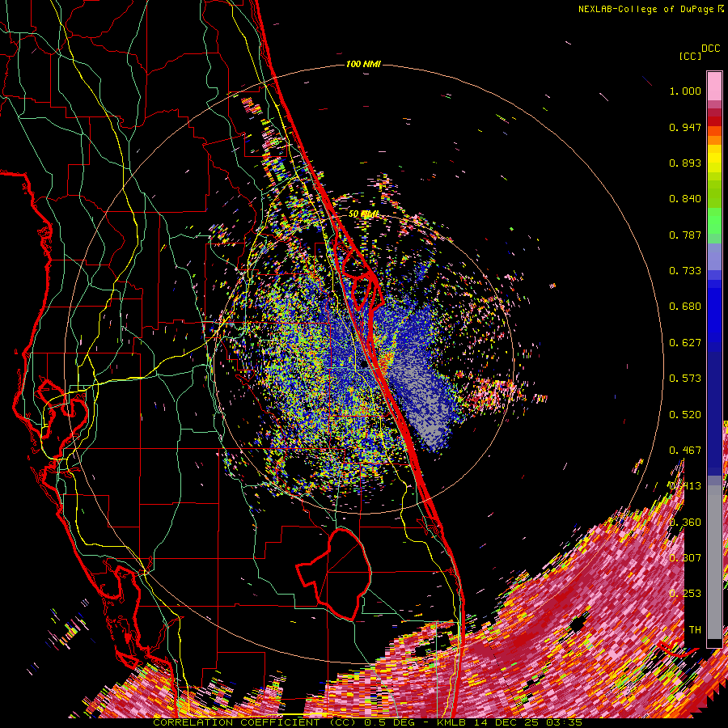This screenshot has width=728, height=728.
Task: Click the KMLB radar site center dot
Action: (363, 365)
